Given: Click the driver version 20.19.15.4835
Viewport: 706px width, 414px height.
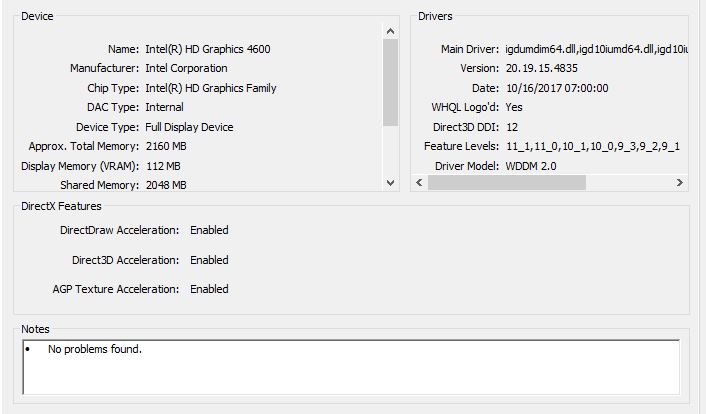Looking at the screenshot, I should 541,68.
